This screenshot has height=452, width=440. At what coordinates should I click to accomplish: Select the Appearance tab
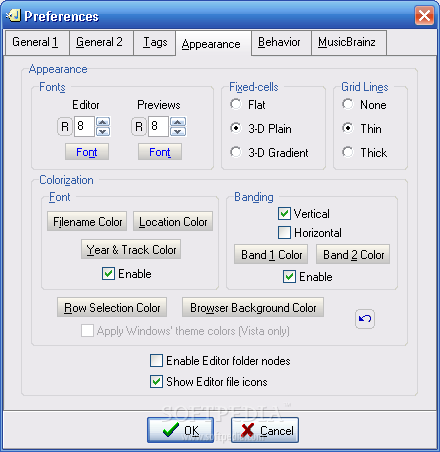(x=213, y=43)
